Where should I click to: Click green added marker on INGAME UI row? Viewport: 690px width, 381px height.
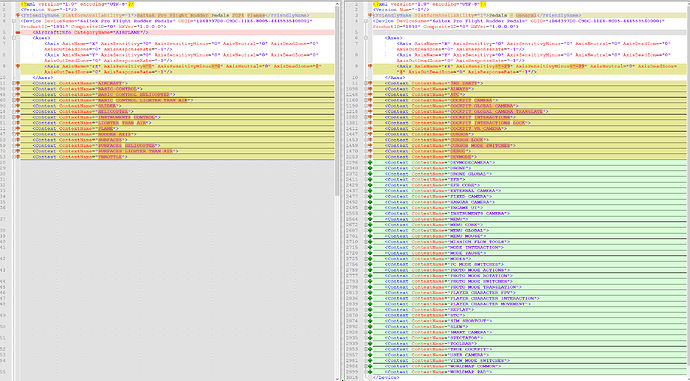(370, 208)
